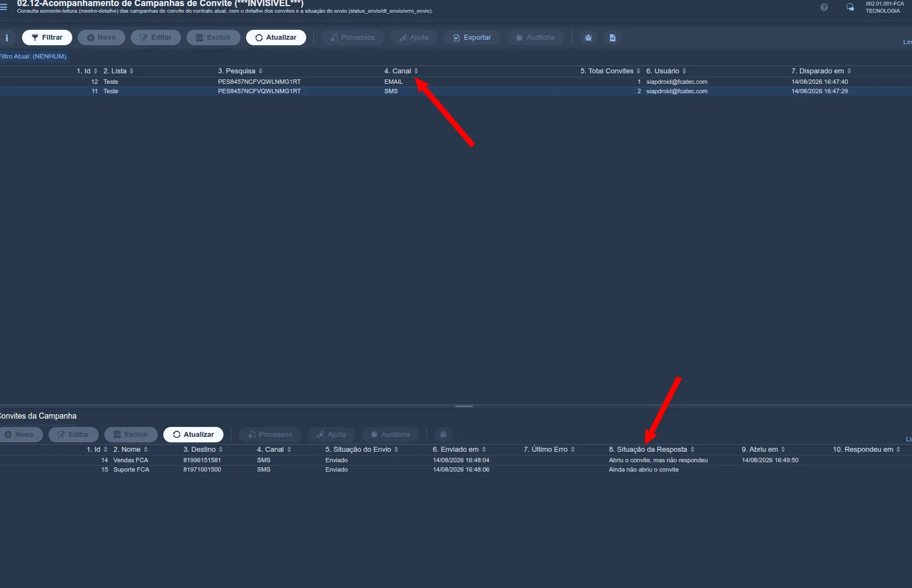Image resolution: width=912 pixels, height=588 pixels.
Task: Click the document icon in top toolbar
Action: pos(612,38)
